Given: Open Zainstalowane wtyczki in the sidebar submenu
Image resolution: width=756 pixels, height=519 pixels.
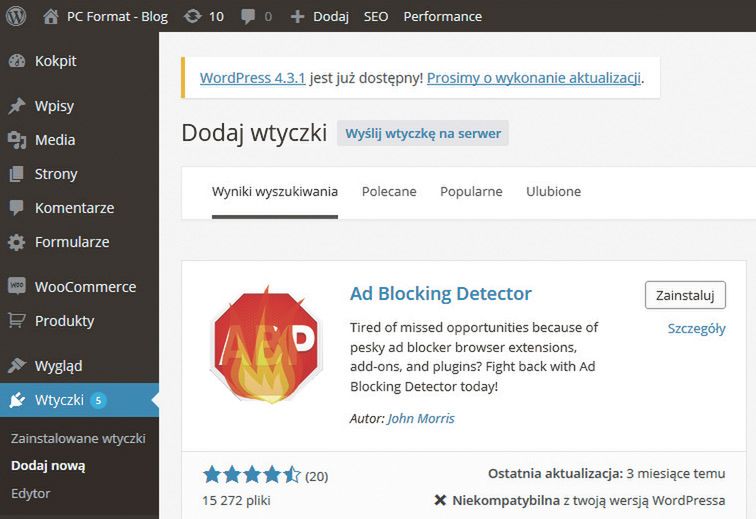Looking at the screenshot, I should click(78, 438).
